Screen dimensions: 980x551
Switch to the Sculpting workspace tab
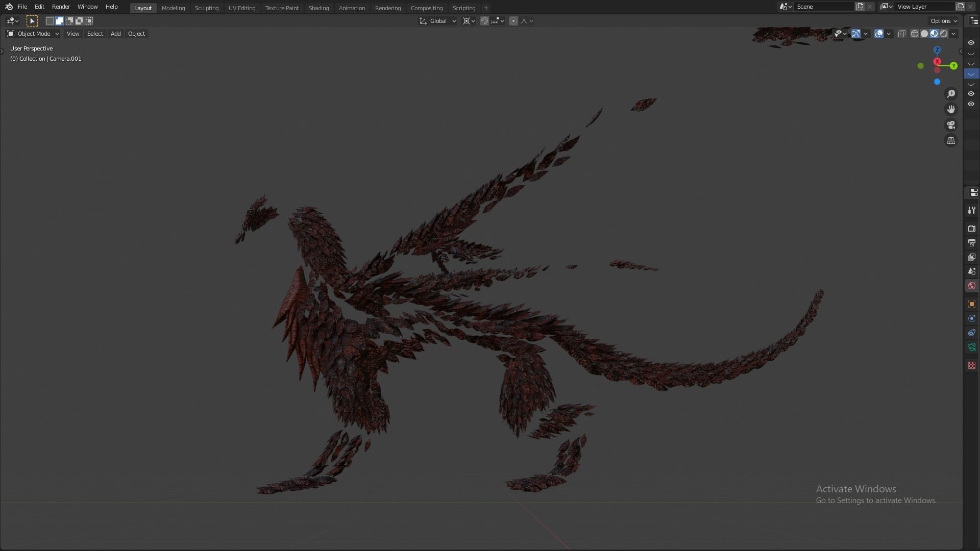coord(207,8)
